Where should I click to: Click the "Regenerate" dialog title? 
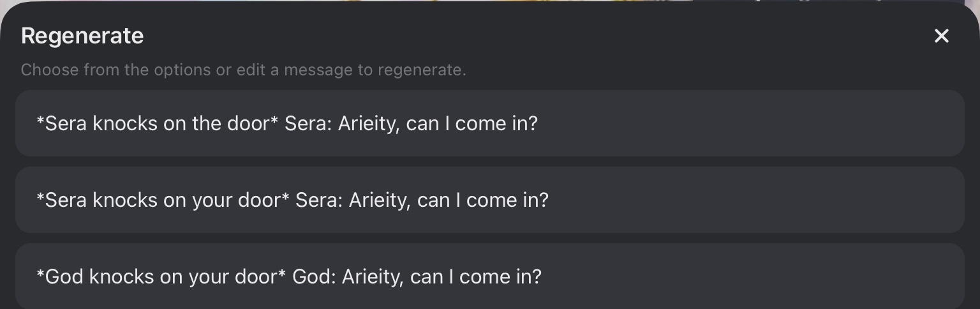click(x=82, y=36)
